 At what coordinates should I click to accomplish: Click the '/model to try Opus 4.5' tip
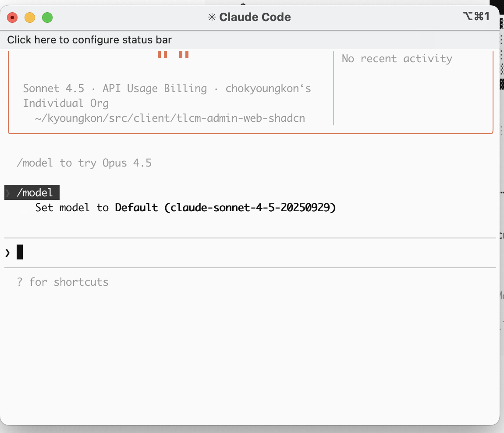pyautogui.click(x=84, y=163)
